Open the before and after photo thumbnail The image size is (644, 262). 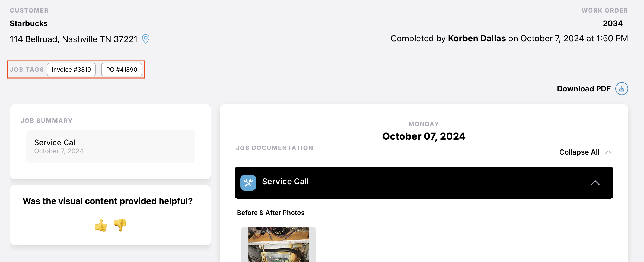[x=278, y=244]
